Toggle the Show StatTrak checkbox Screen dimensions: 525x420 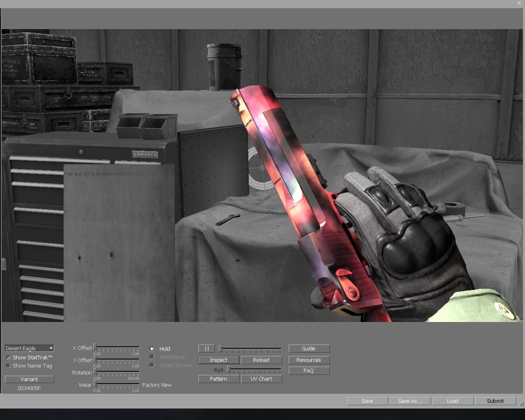8,358
